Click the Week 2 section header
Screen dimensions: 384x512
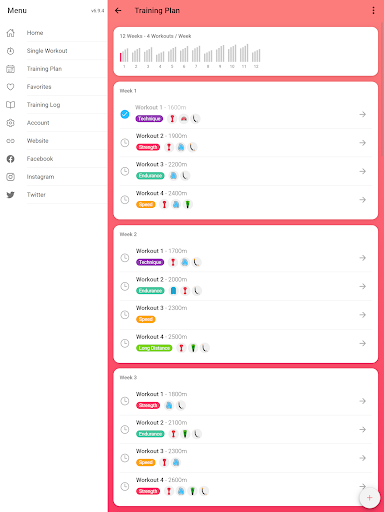click(x=128, y=234)
